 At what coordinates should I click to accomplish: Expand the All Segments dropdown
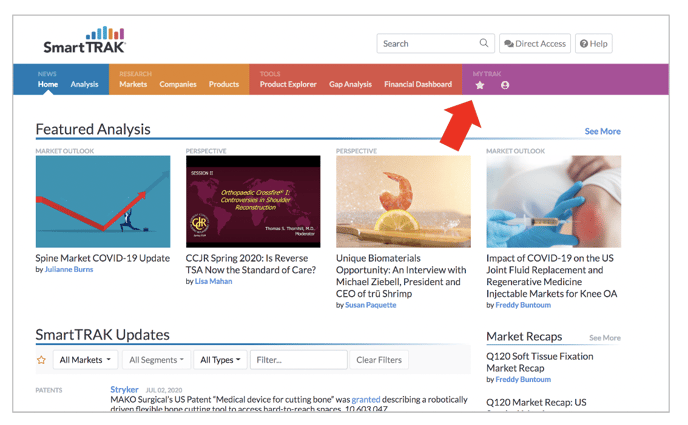156,360
